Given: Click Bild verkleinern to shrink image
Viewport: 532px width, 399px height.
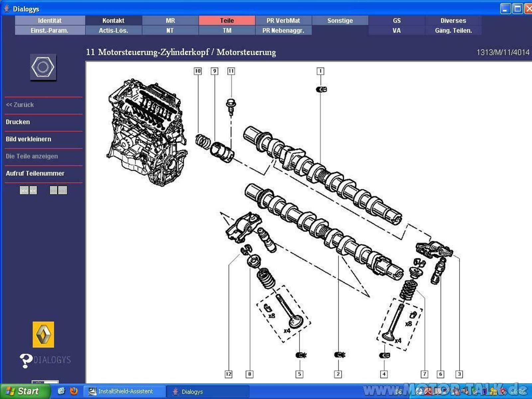Looking at the screenshot, I should pyautogui.click(x=29, y=139).
